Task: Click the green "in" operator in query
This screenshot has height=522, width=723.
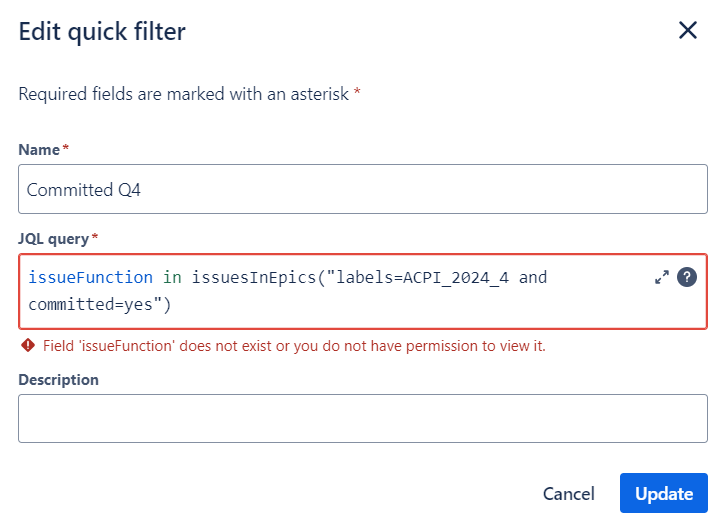Action: [172, 278]
